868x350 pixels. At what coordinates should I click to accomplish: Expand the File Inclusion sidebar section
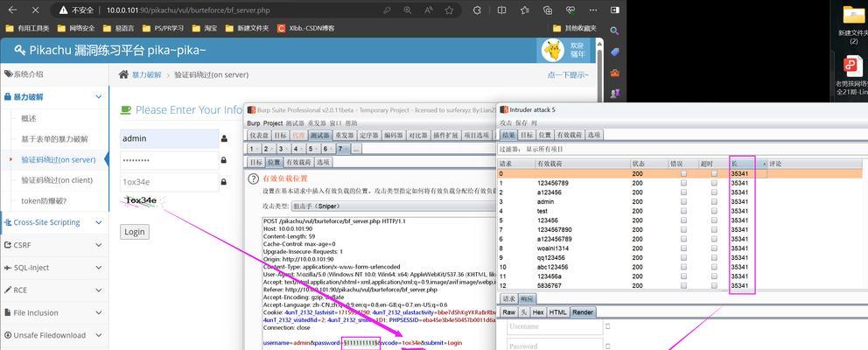(x=99, y=313)
